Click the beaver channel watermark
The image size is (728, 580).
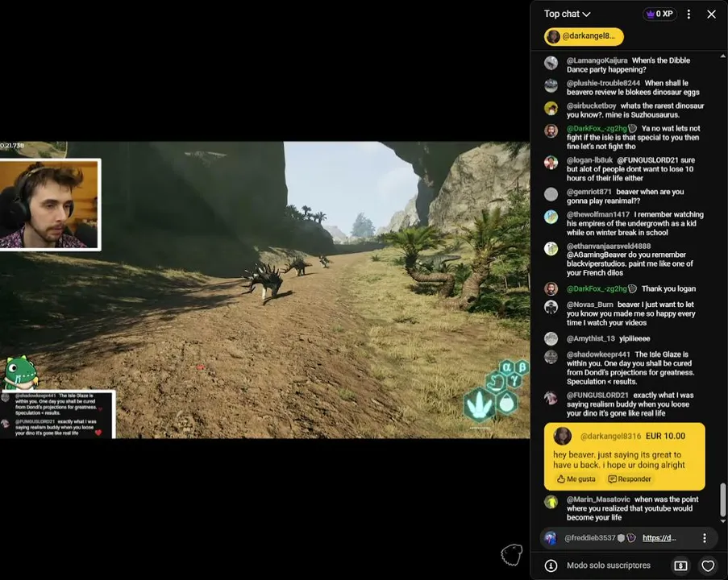(x=511, y=554)
